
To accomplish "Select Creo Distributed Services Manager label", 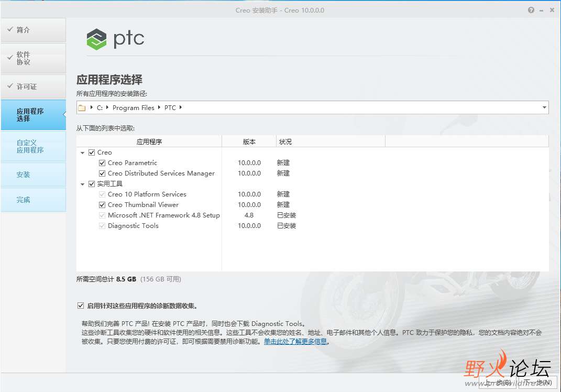I will (x=161, y=173).
